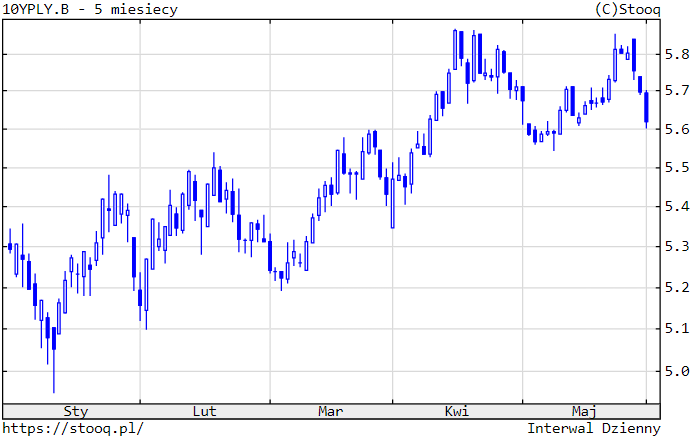Click the 5.2 price axis label
Screen dimensions: 694x439
[677, 288]
